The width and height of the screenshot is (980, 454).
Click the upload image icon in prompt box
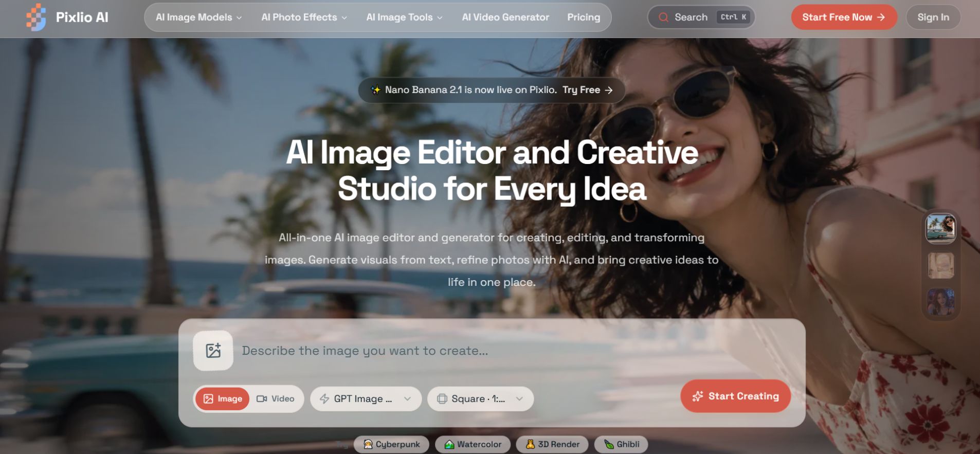(x=213, y=351)
